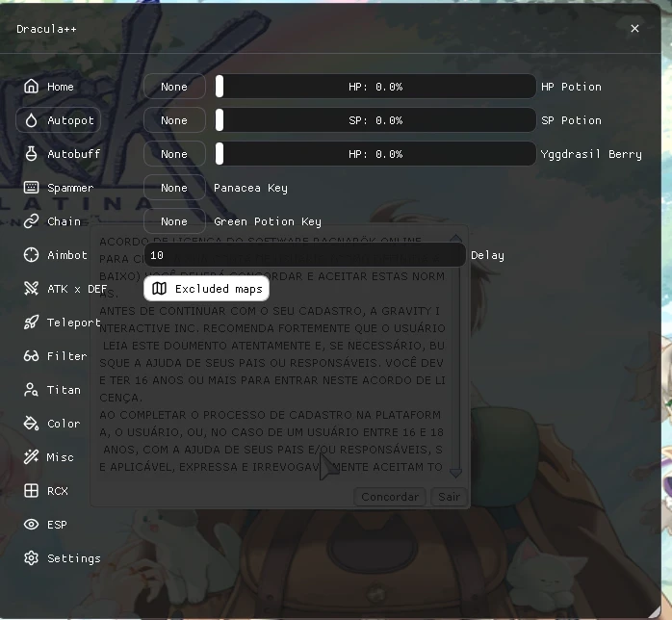
Task: Click Concordar in the license dialog
Action: click(390, 497)
